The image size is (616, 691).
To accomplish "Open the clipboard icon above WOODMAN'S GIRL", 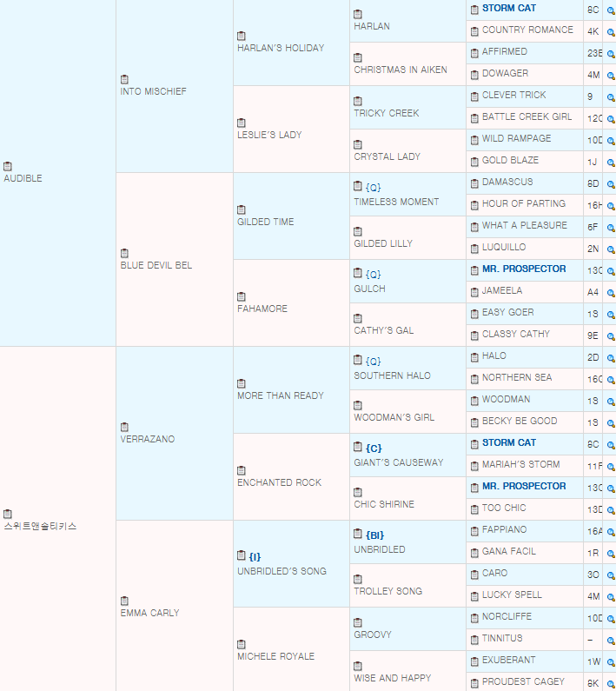I will point(358,405).
